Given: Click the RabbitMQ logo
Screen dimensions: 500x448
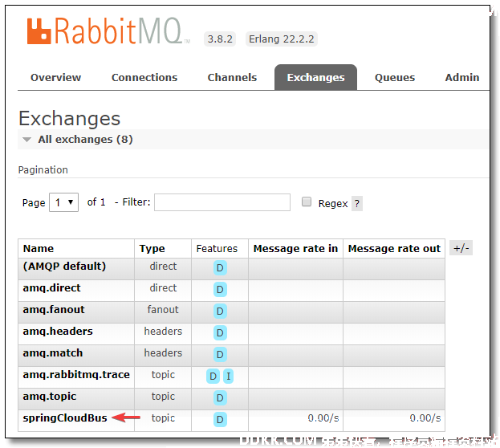Looking at the screenshot, I should coord(108,31).
